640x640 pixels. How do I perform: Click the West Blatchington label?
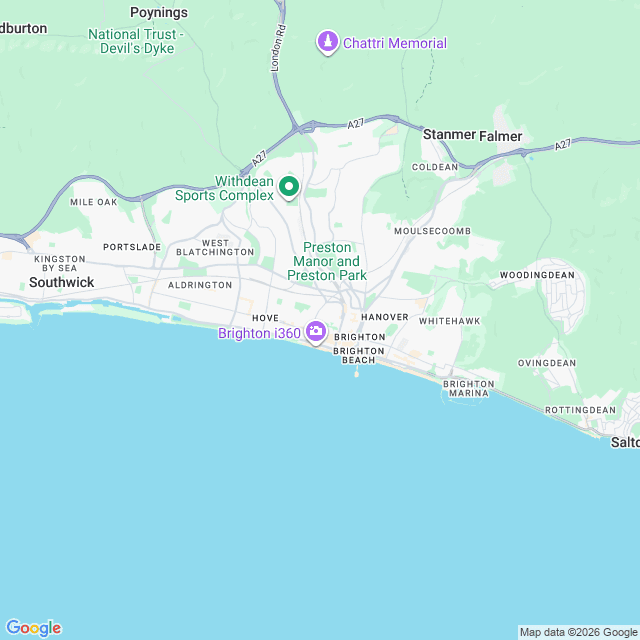click(x=215, y=248)
